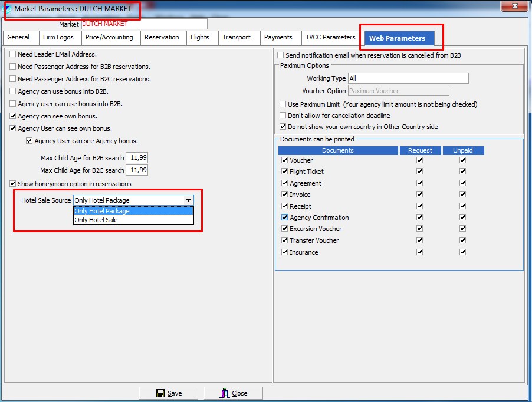
Task: Click the Market name field
Action: pos(143,24)
